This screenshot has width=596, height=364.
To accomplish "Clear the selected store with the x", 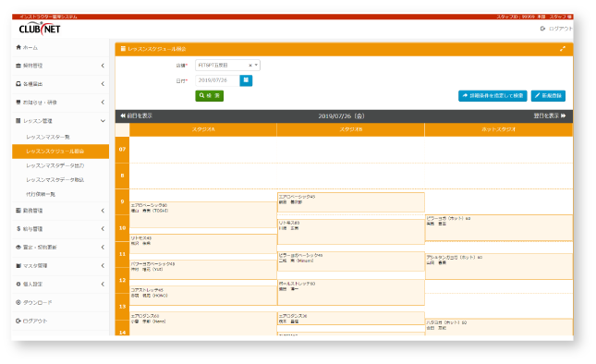I will coord(250,66).
